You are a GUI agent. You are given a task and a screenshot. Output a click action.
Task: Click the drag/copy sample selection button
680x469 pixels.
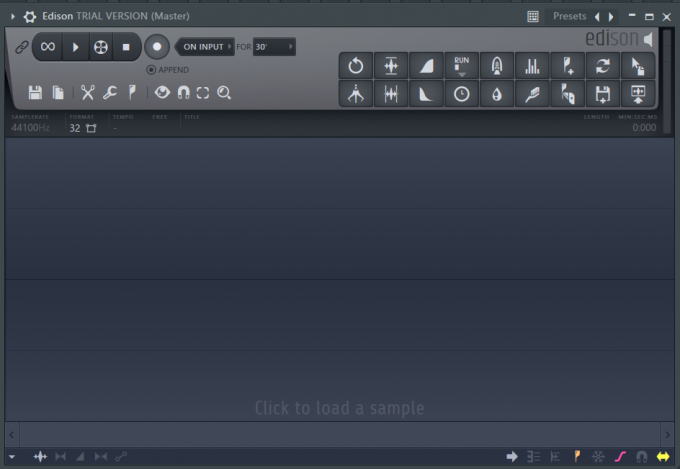(638, 66)
